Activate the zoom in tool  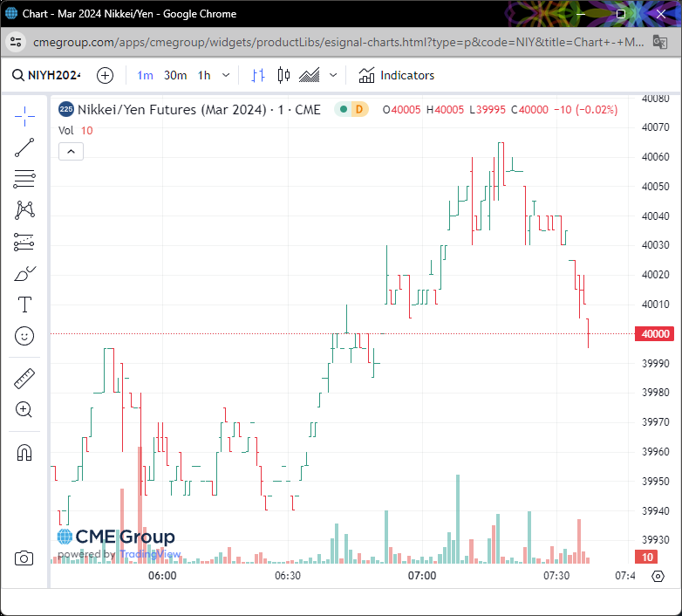point(24,409)
